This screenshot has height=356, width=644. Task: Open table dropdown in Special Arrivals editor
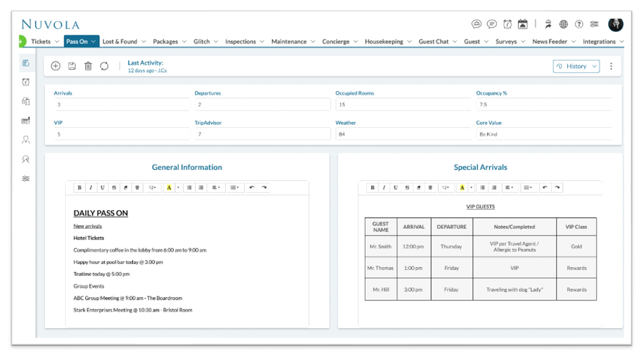pyautogui.click(x=528, y=187)
